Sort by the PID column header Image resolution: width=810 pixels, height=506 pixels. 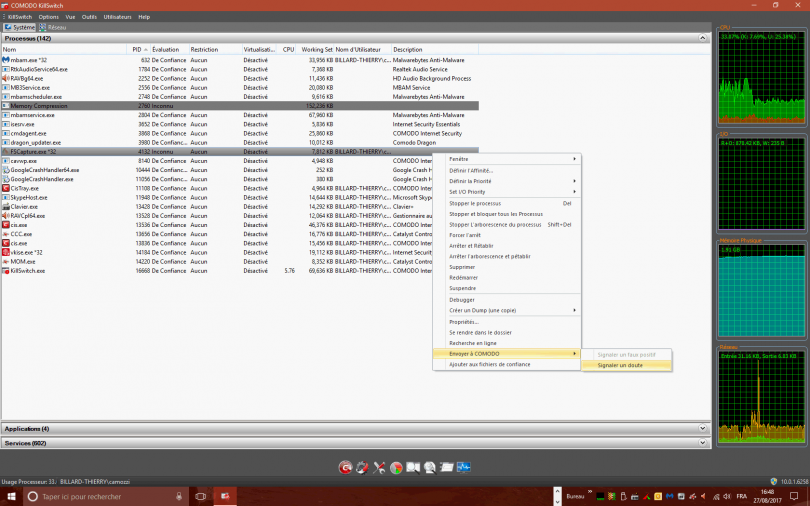tap(138, 50)
